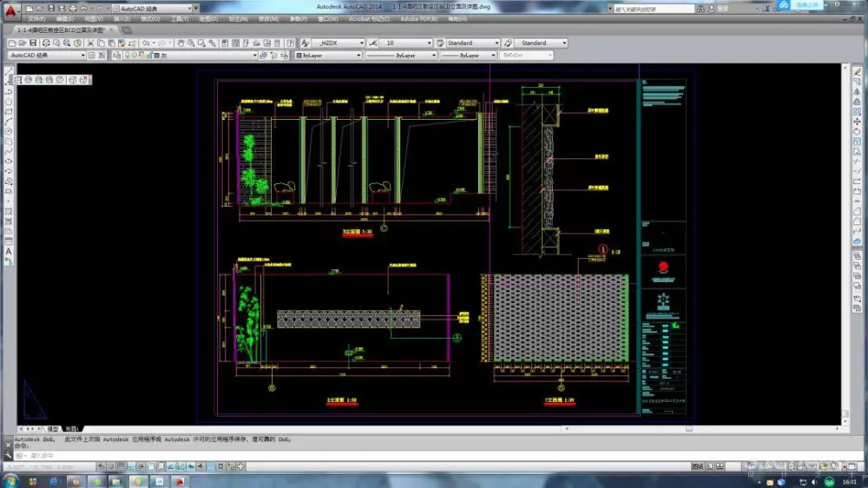Screen dimensions: 868x488
Task: Click the Undo arrow in the standard toolbar
Action: 146,43
